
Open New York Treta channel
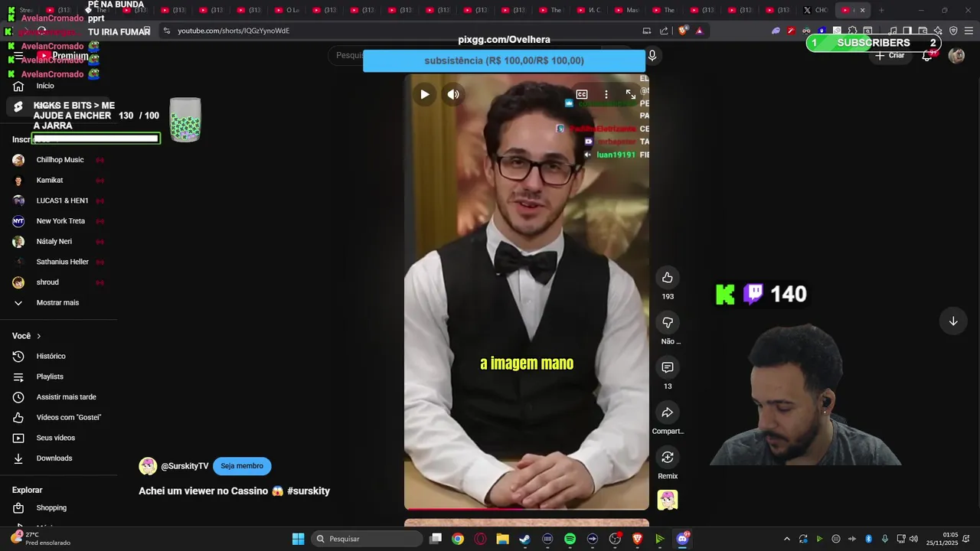click(x=59, y=221)
